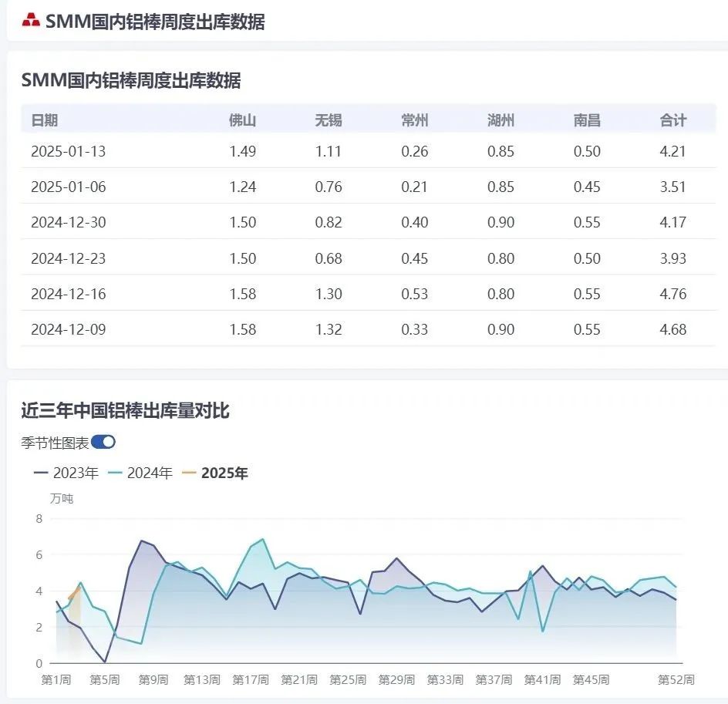Click the 第9周 axis label
This screenshot has width=728, height=704.
tap(153, 680)
